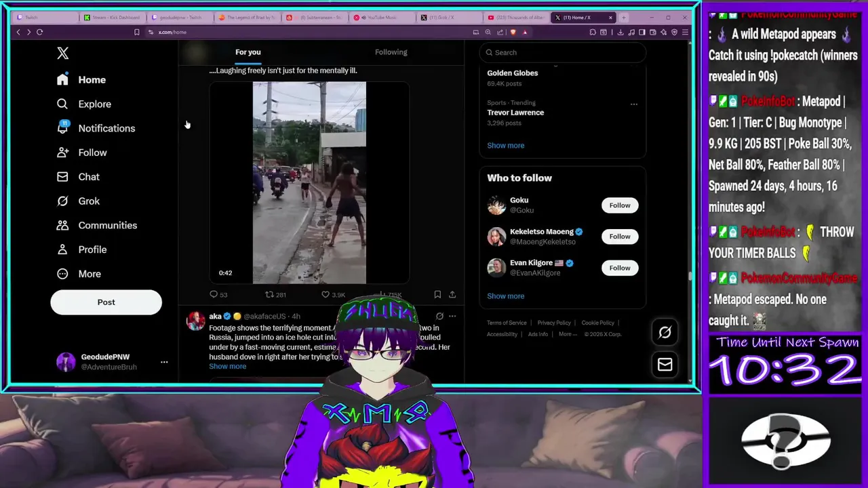
Task: Click the Grok explain icon on akafaceUS post
Action: click(x=439, y=316)
